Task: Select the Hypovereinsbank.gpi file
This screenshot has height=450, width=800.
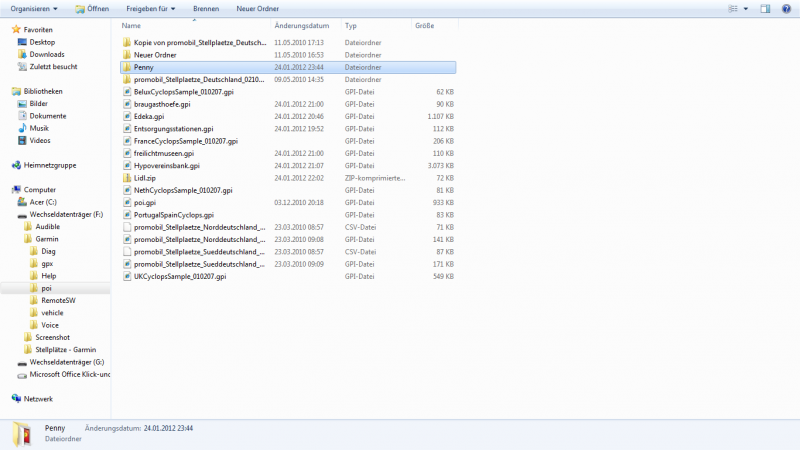Action: (167, 165)
